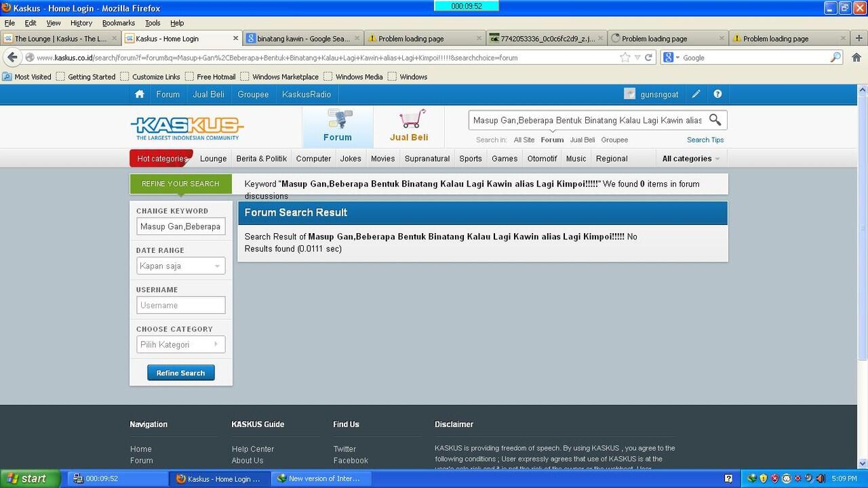The width and height of the screenshot is (868, 488).
Task: Open the help question mark icon in Kaskus header
Action: 717,94
